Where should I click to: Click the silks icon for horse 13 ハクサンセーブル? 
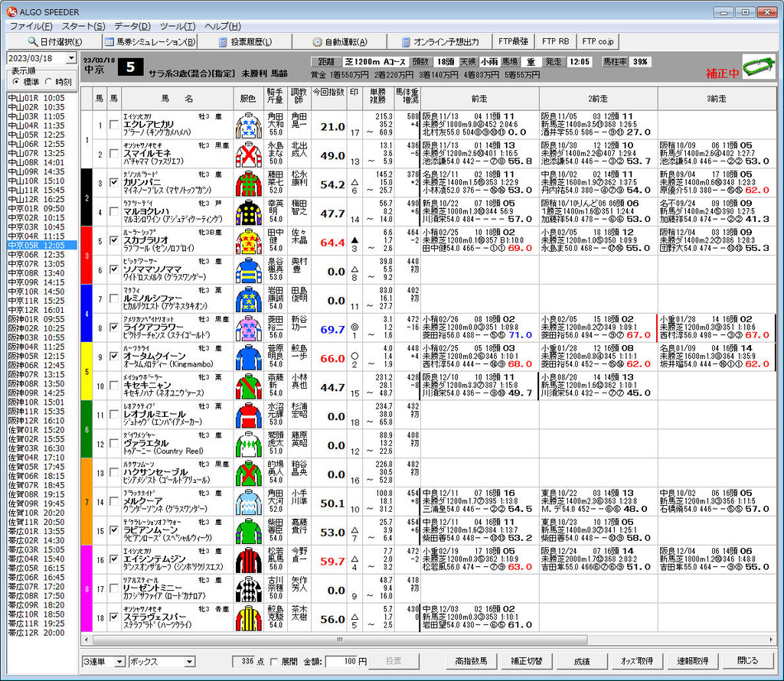click(249, 473)
